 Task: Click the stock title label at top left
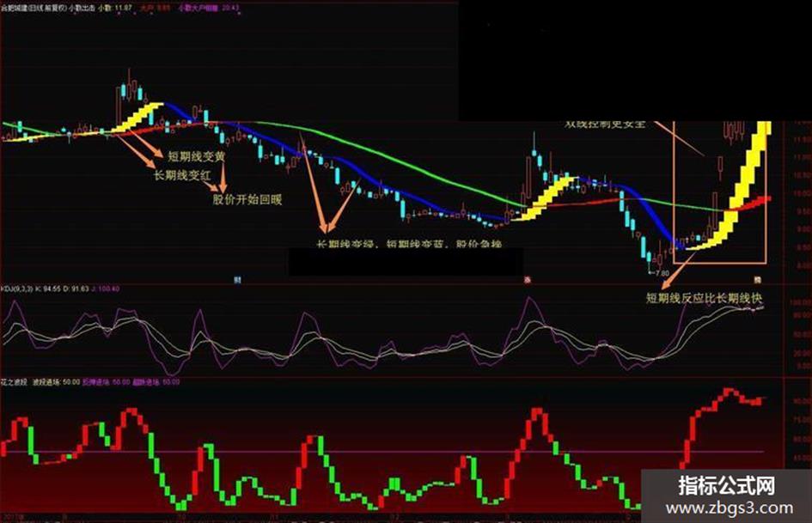34,9
